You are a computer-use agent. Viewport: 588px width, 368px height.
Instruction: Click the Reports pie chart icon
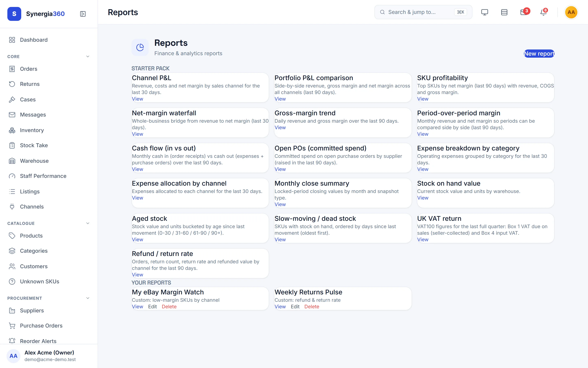tap(140, 47)
